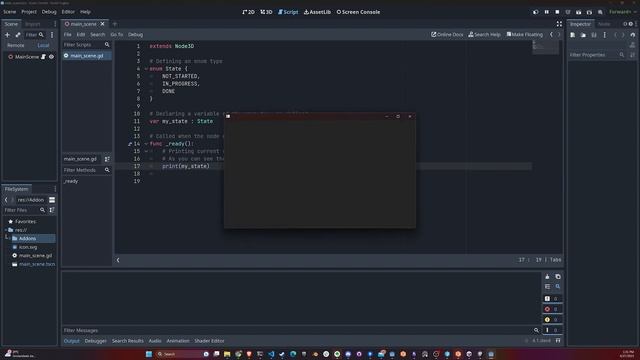
Task: Select the _ready method entry
Action: [x=71, y=181]
